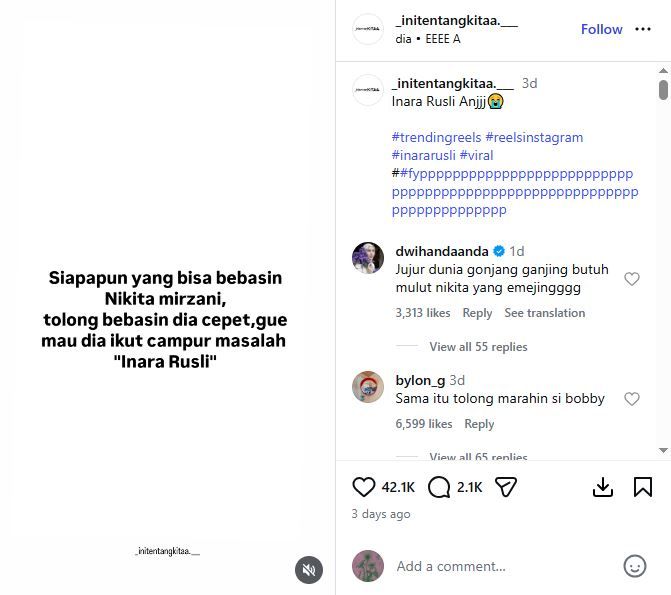The image size is (671, 595).
Task: Open dwihandaanda's profile picture
Action: point(368,258)
